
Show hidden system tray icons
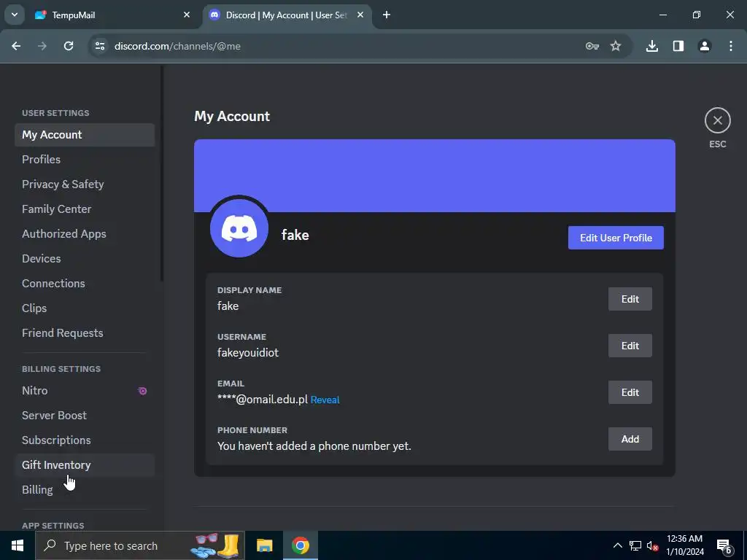(x=617, y=545)
